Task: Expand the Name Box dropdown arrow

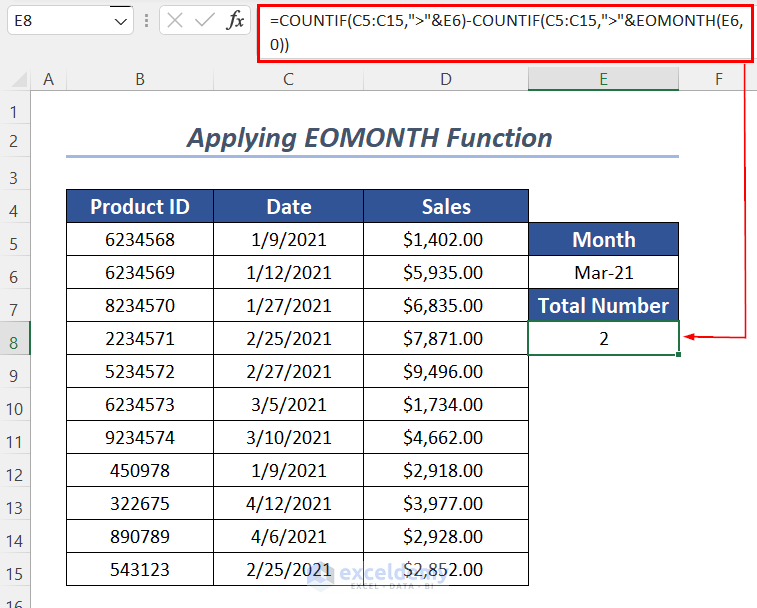Action: [x=121, y=20]
